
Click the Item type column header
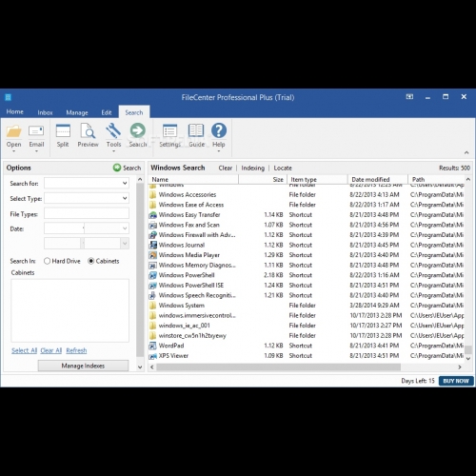click(x=317, y=179)
